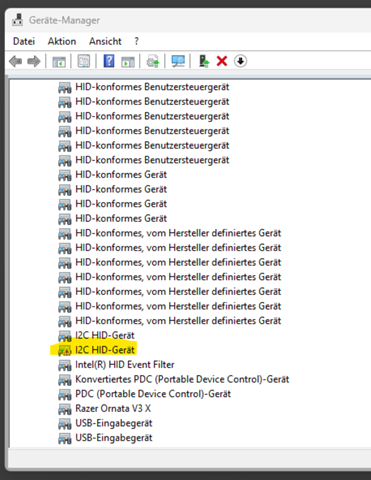Viewport: 371px width, 480px height.
Task: Open the Aktion menu
Action: point(62,41)
